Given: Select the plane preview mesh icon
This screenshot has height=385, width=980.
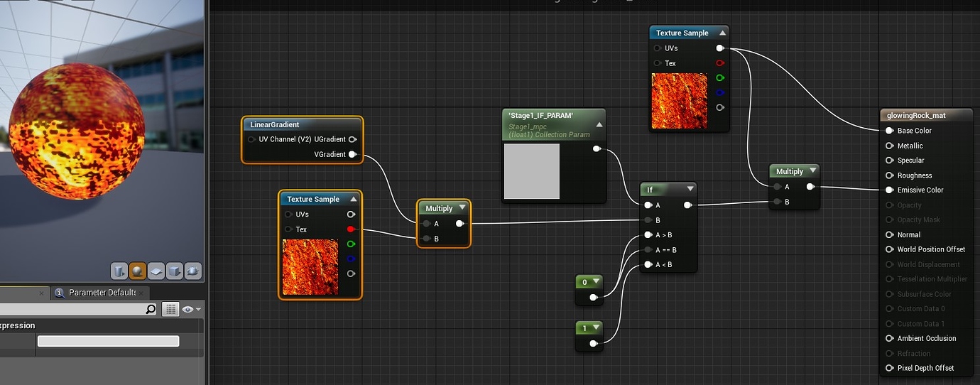Looking at the screenshot, I should 156,271.
